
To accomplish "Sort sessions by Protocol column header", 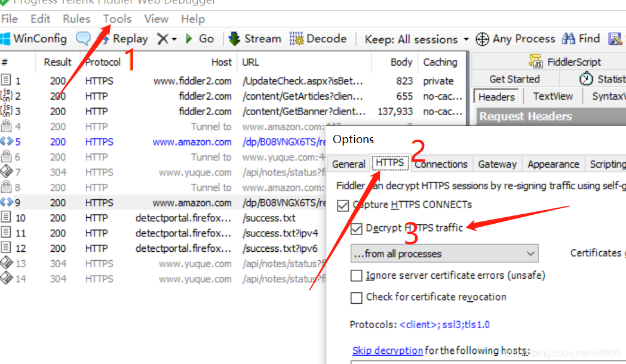I will click(103, 62).
